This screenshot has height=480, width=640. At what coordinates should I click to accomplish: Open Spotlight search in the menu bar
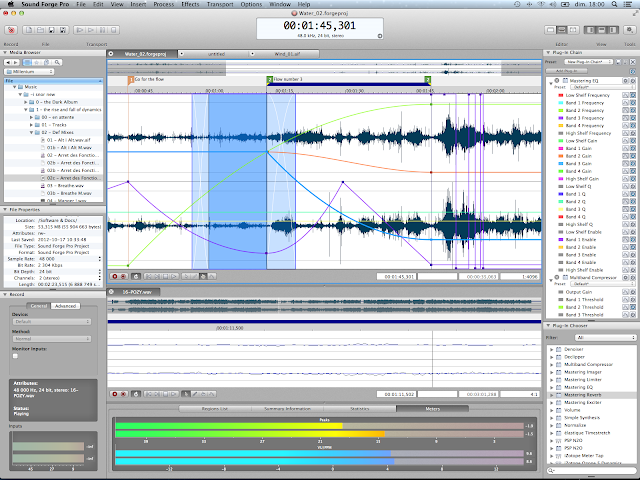tap(614, 4)
